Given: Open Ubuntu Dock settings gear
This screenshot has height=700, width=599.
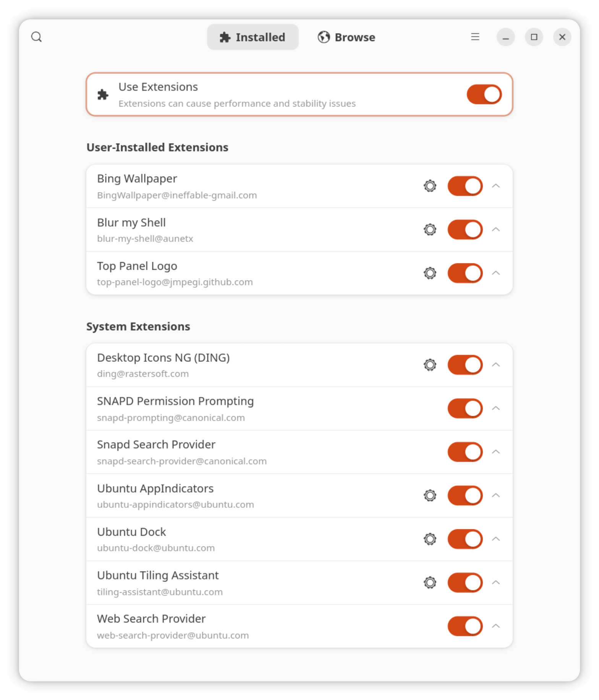Looking at the screenshot, I should point(430,539).
